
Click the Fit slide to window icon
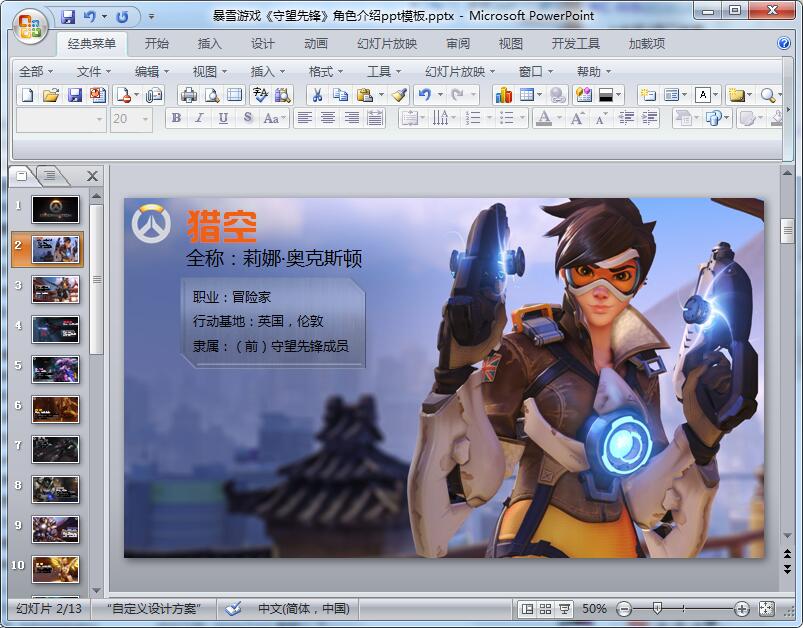click(766, 609)
